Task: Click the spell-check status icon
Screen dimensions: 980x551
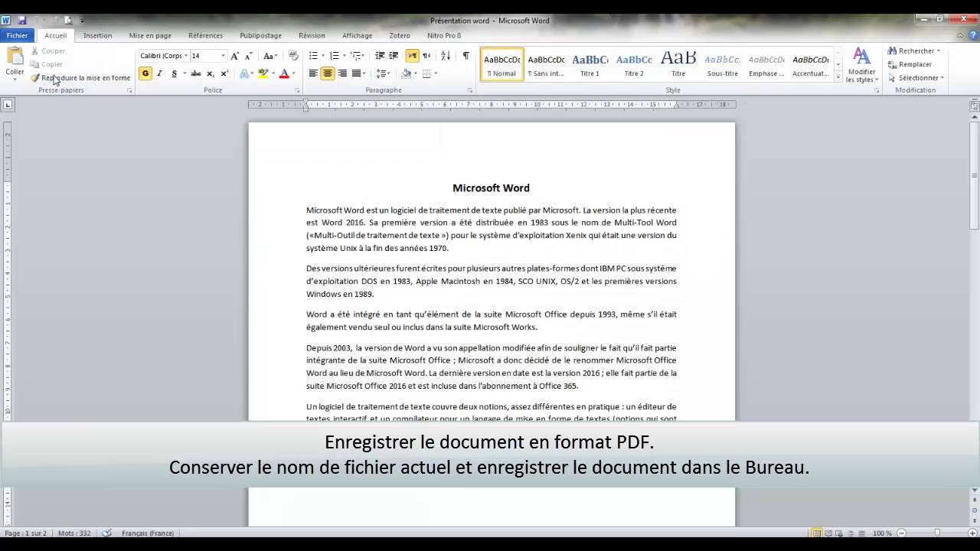Action: point(106,533)
